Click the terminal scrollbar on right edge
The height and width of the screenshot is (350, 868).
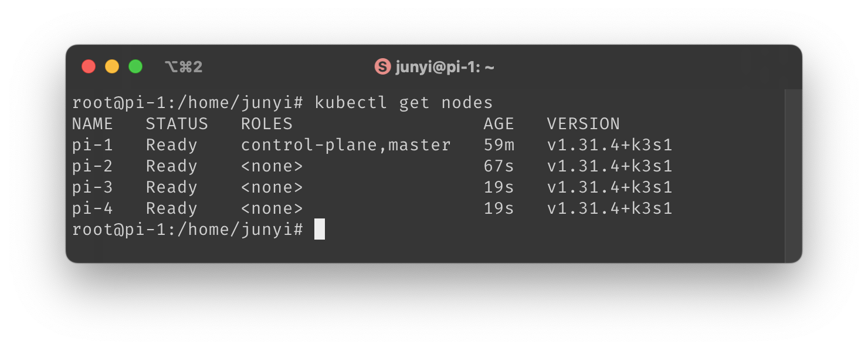pos(793,176)
